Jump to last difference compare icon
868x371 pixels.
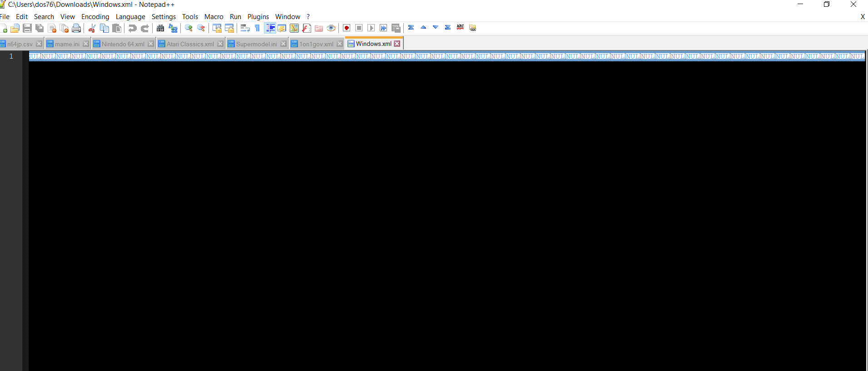pos(448,27)
